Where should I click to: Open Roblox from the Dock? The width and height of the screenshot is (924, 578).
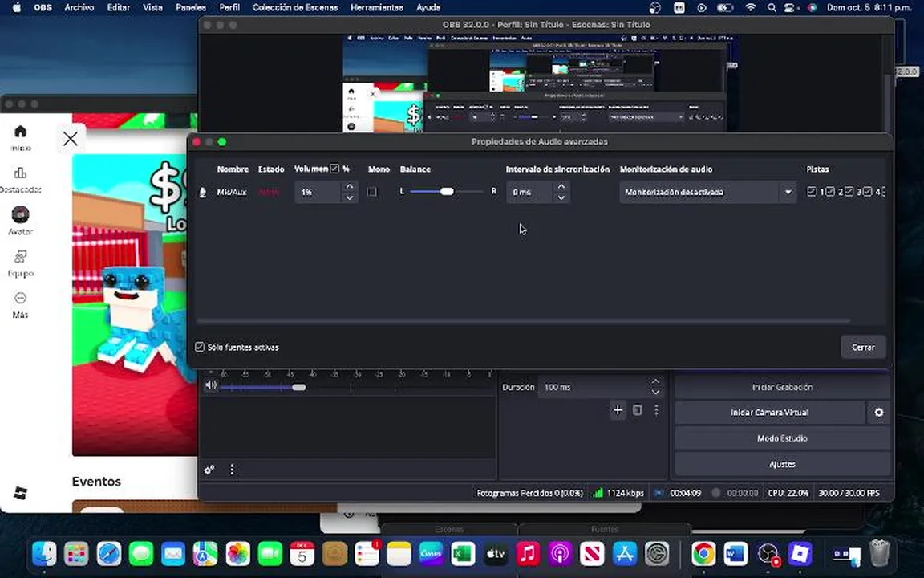(x=800, y=554)
